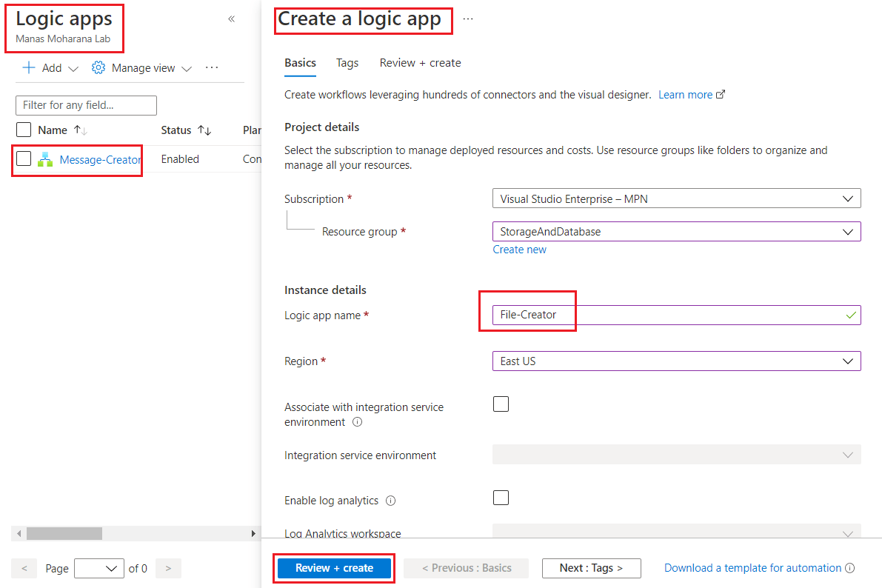
Task: Click info icon next to integration service environment
Action: 357,422
